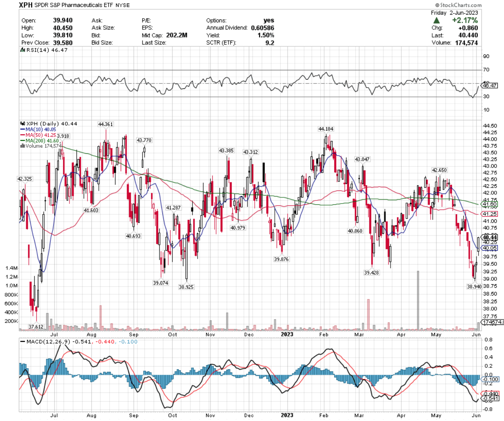
Task: Click the 44.361 peak price label
Action: click(105, 124)
